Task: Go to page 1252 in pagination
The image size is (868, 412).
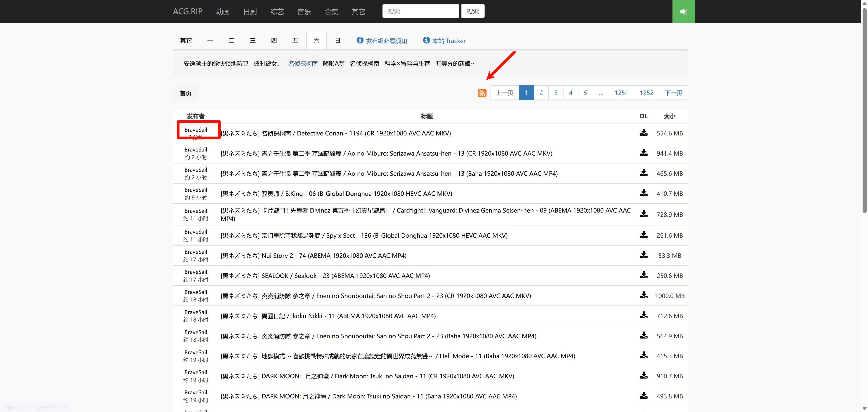Action: 646,93
